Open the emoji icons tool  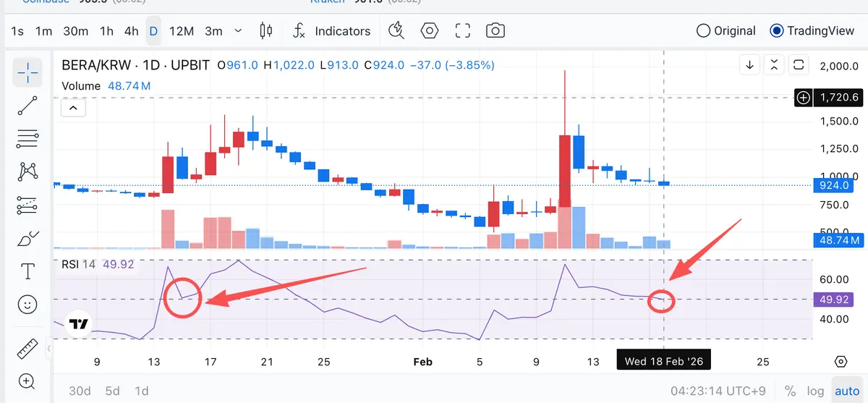(27, 305)
